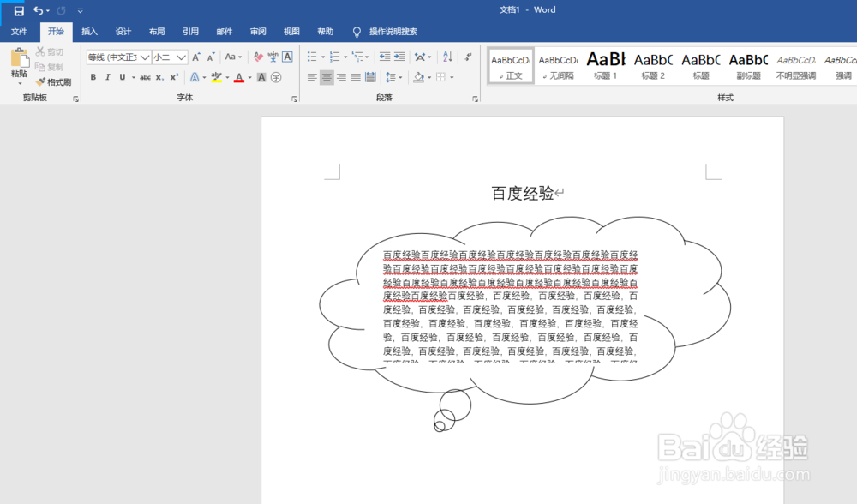Switch to the 审阅 ribbon tab
Image resolution: width=857 pixels, height=504 pixels.
click(x=258, y=32)
